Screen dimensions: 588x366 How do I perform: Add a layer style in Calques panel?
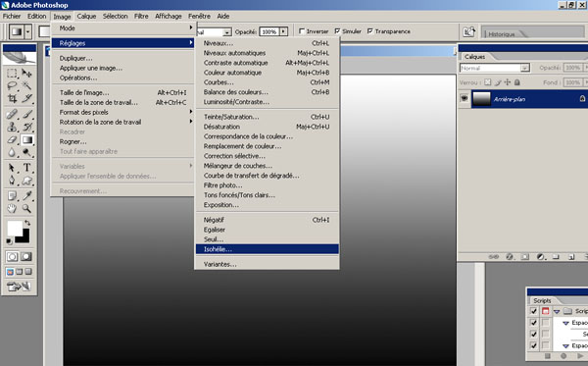coord(510,257)
